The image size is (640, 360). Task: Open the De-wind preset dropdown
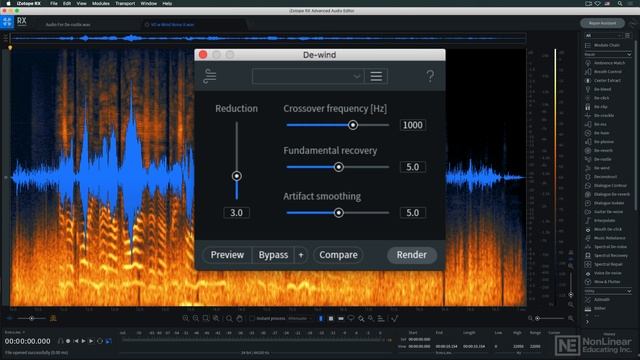point(308,76)
